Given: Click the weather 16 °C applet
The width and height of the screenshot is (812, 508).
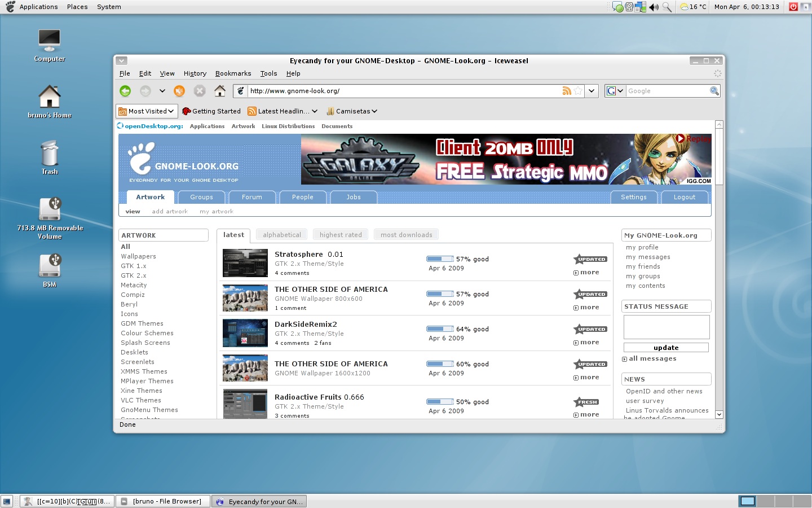Looking at the screenshot, I should click(x=693, y=7).
